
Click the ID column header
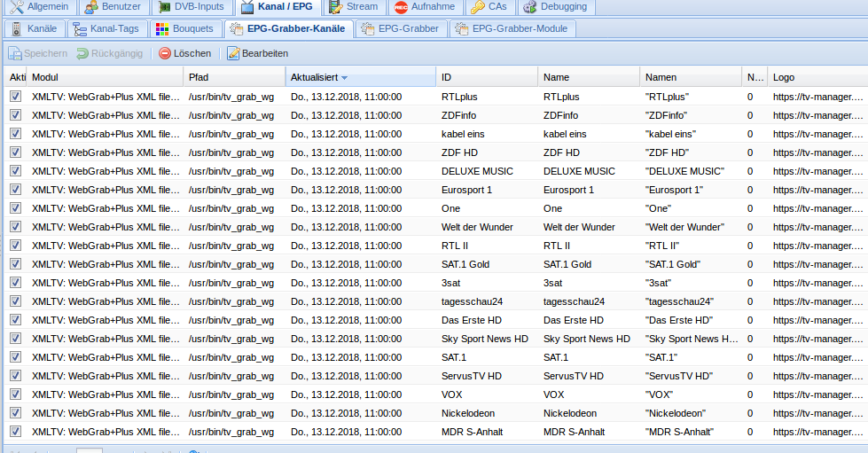click(487, 77)
